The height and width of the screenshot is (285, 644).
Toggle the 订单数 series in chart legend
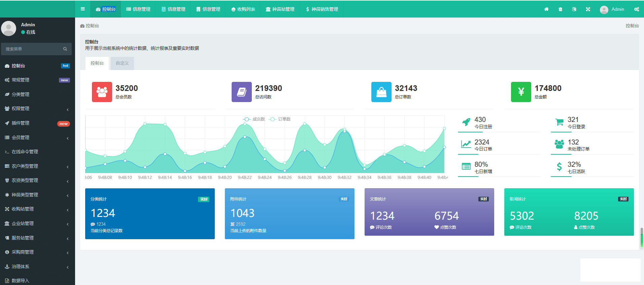click(x=280, y=119)
